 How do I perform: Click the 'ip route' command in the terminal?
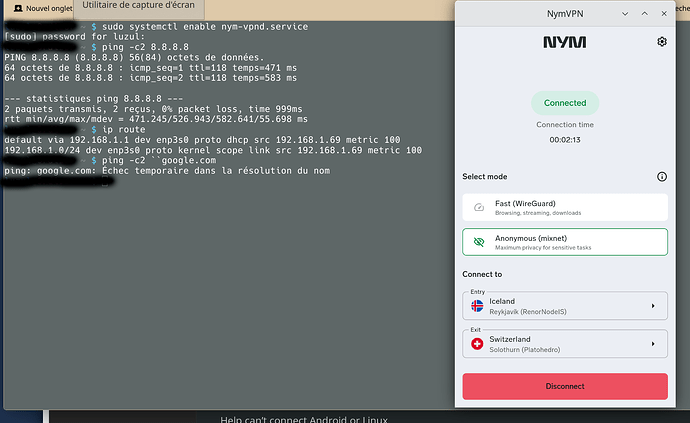(x=123, y=129)
